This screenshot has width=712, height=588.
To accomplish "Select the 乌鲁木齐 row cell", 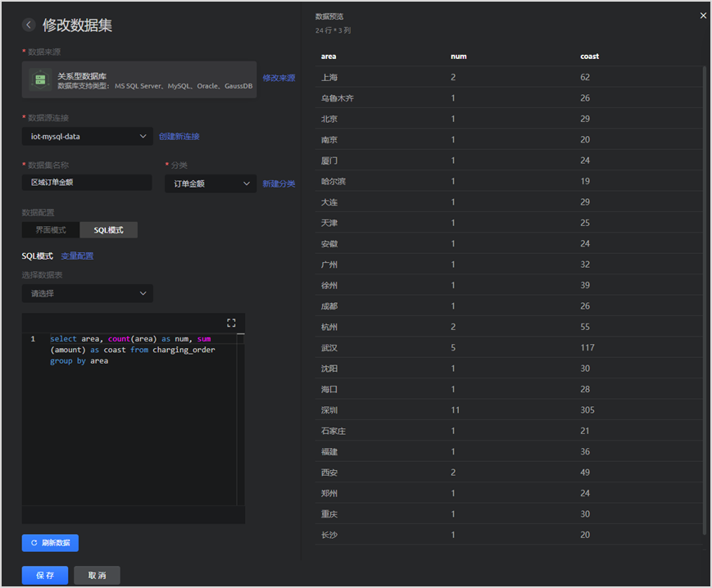I will [x=338, y=98].
